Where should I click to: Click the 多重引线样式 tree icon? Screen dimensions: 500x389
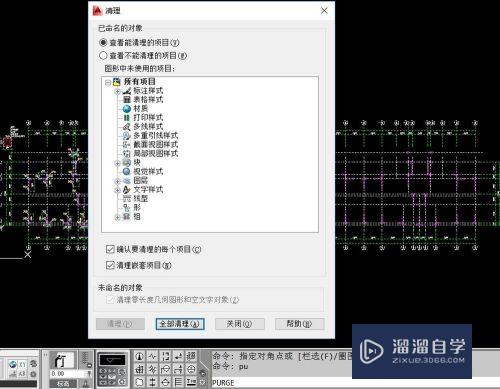(127, 136)
